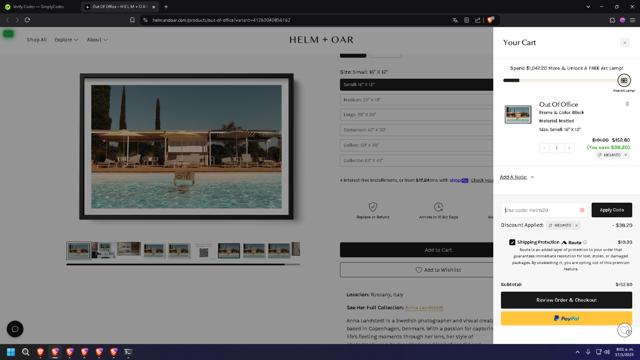Reload the page
Image resolution: width=640 pixels, height=360 pixels.
pyautogui.click(x=27, y=20)
